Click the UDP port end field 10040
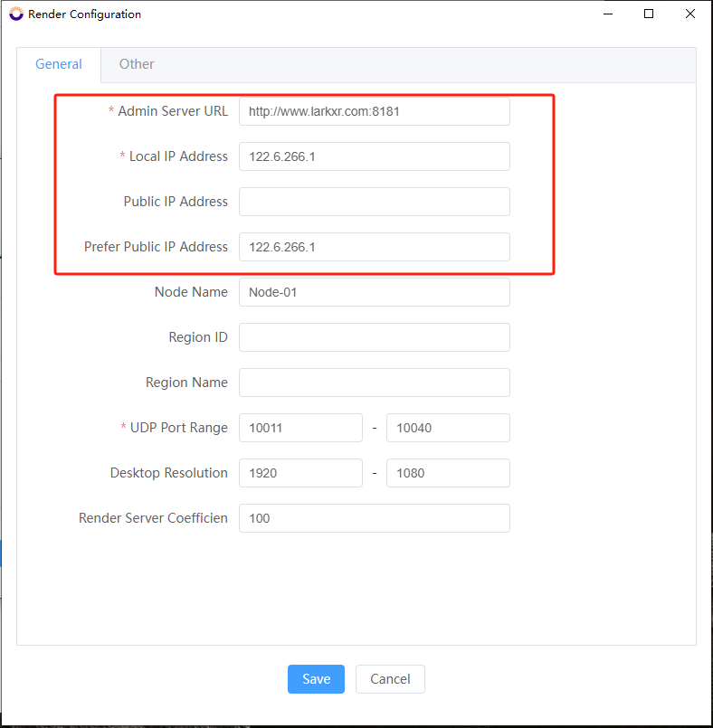 (x=448, y=428)
